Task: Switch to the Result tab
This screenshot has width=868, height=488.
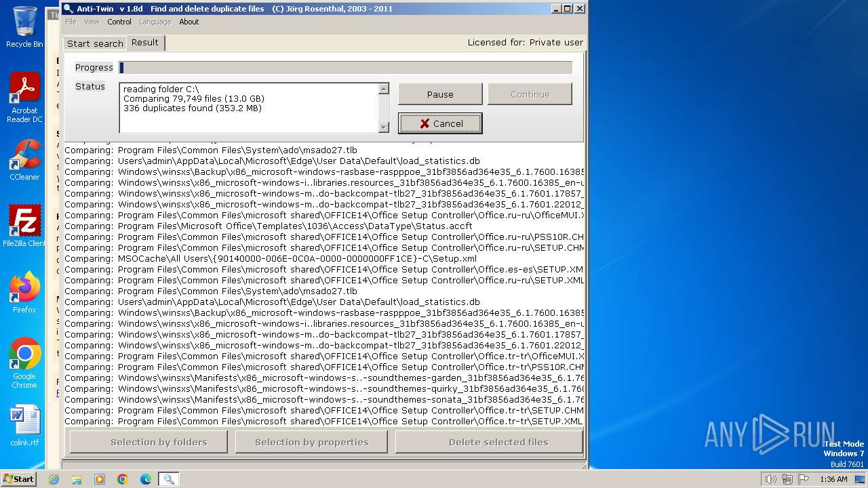Action: coord(145,43)
